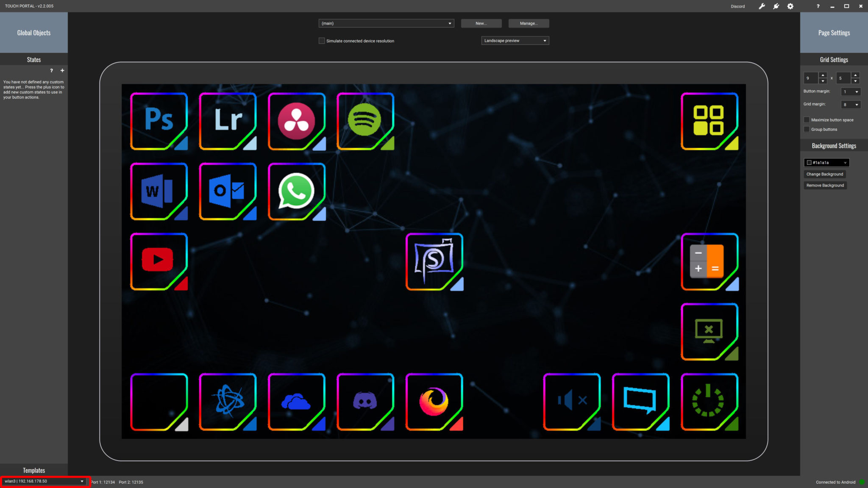Select the Lightroom button
Viewport: 868px width, 488px height.
point(228,122)
